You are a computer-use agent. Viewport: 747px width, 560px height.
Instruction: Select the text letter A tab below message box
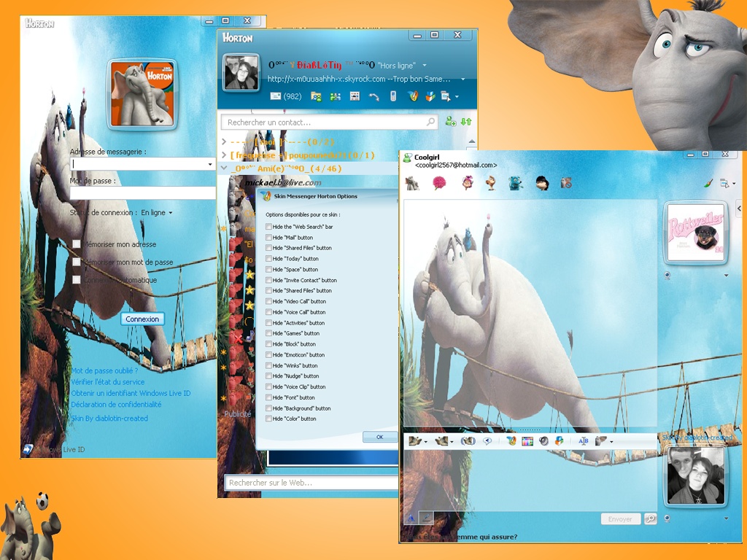coord(411,518)
